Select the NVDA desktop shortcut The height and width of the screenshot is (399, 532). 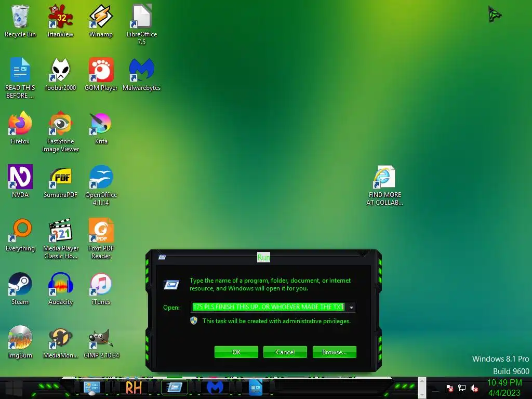[x=20, y=181]
